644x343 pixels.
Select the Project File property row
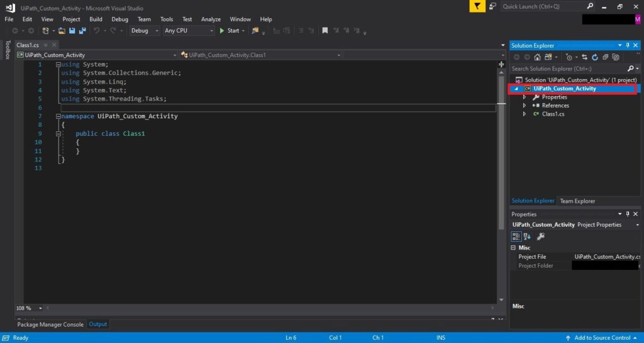pos(575,257)
